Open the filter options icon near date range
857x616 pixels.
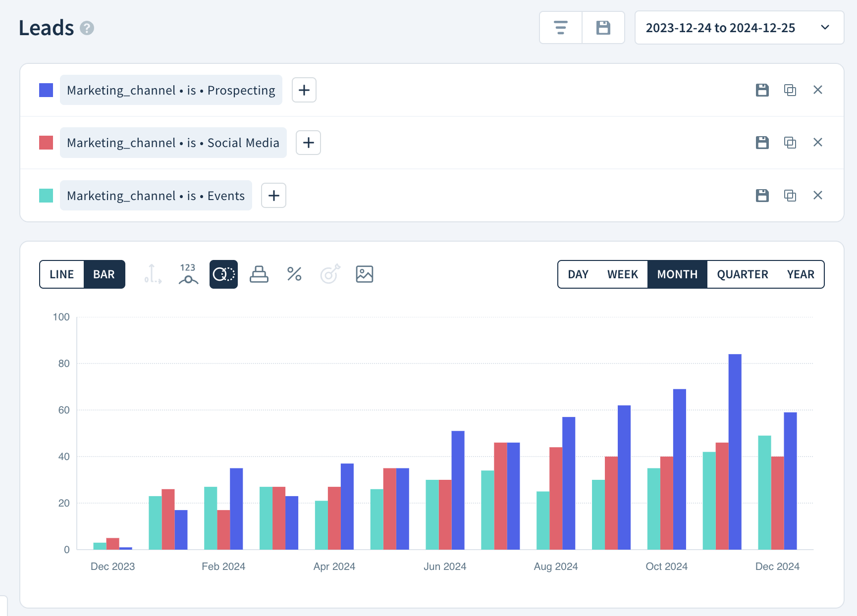[x=560, y=28]
